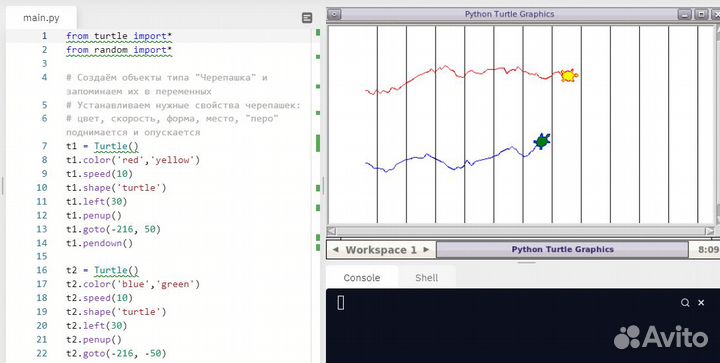
Task: Click the right arrow of horizontal scrollbar
Action: pyautogui.click(x=710, y=231)
